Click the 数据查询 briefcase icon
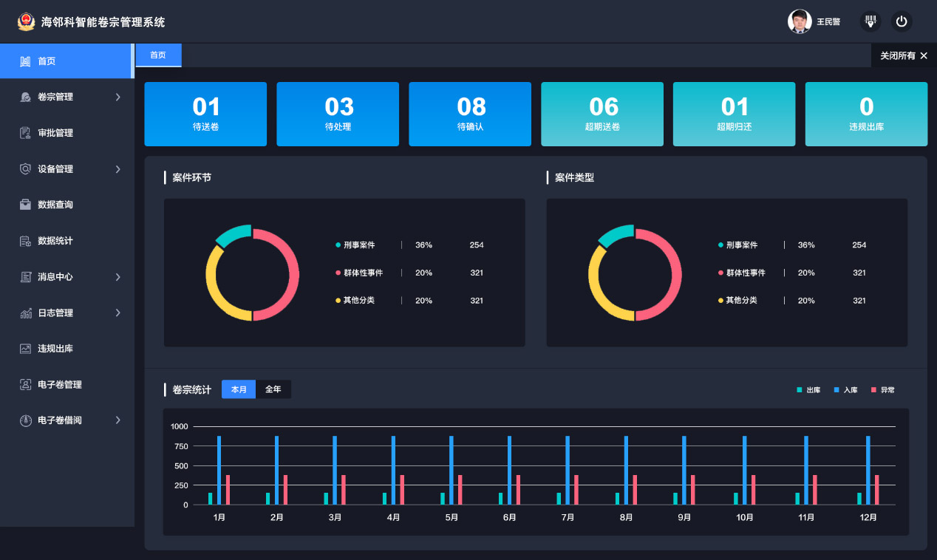 [25, 205]
